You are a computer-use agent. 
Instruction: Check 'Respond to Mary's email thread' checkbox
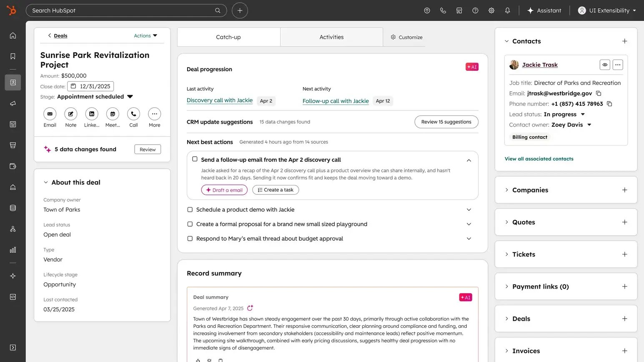190,239
